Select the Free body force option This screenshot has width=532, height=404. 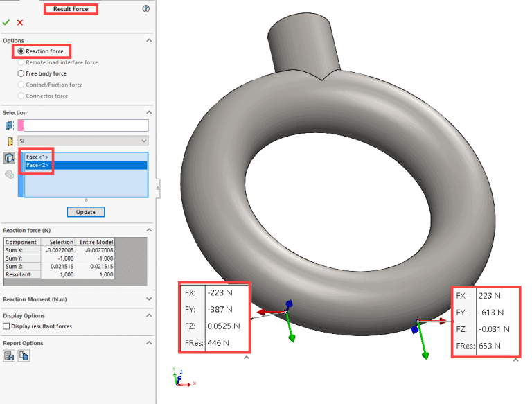(x=21, y=73)
